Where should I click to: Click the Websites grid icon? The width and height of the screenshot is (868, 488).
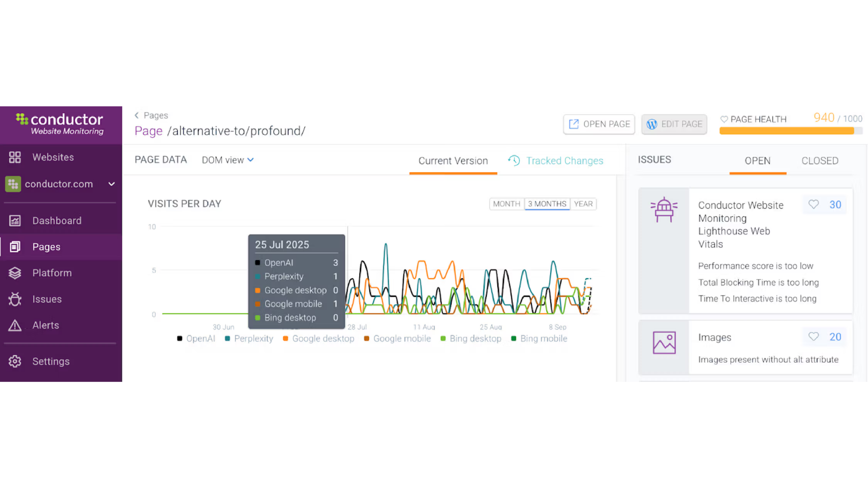(x=15, y=157)
